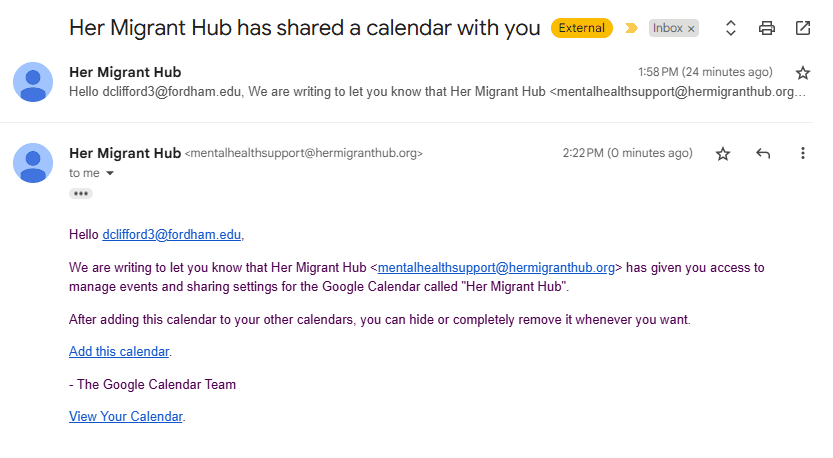Viewport: 833px width, 458px height.
Task: Click the yellow External label badge
Action: (581, 28)
